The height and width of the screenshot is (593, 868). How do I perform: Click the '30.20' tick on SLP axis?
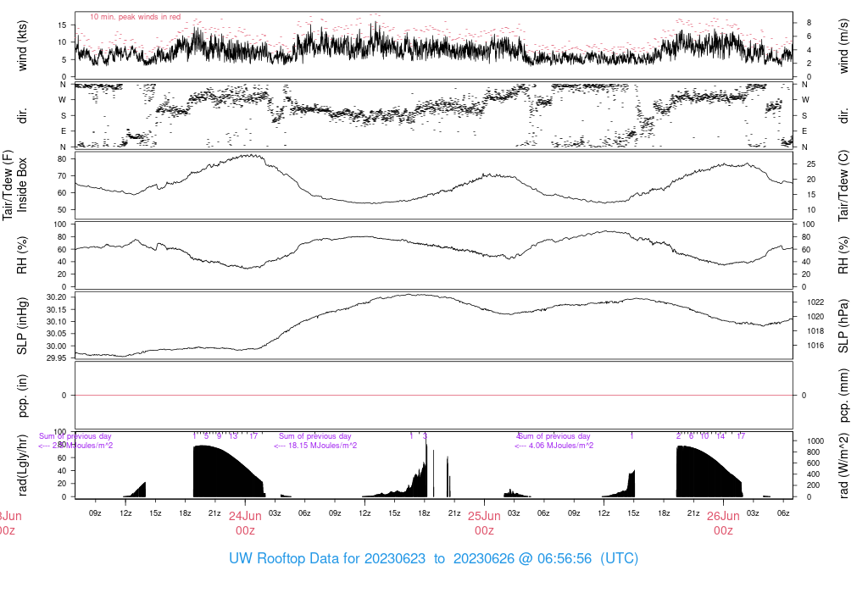(56, 297)
